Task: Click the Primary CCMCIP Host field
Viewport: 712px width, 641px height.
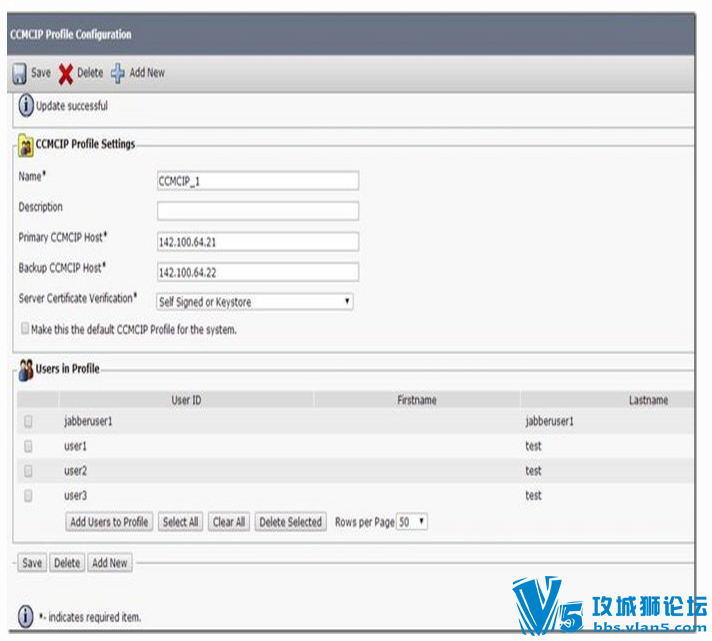Action: pyautogui.click(x=258, y=242)
